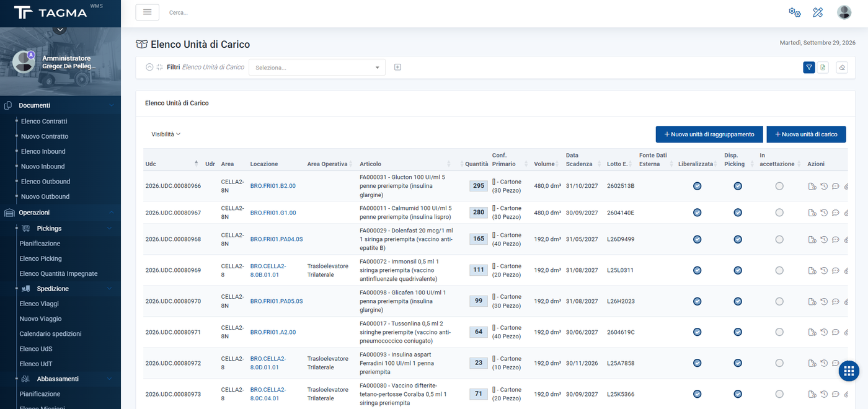This screenshot has height=409, width=868.
Task: Open Elenco Contratti in sidebar
Action: click(44, 121)
